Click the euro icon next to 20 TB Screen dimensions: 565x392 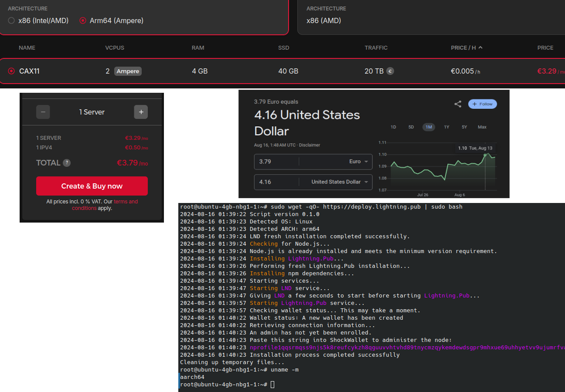[390, 71]
